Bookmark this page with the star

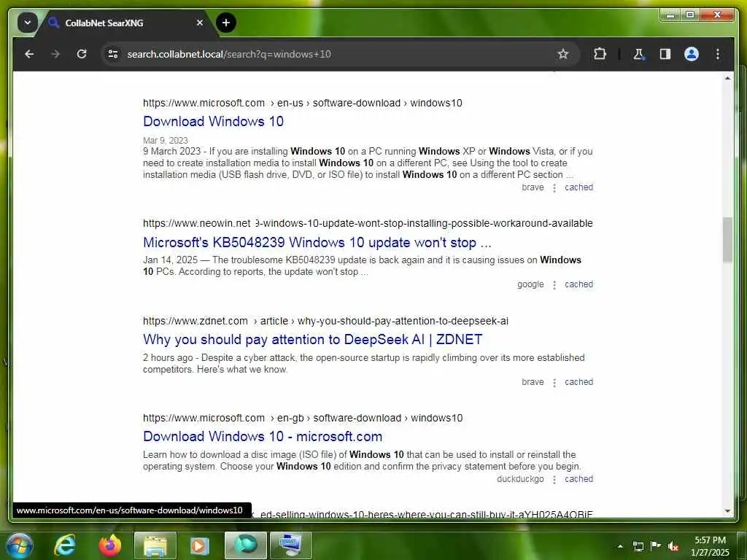(563, 54)
